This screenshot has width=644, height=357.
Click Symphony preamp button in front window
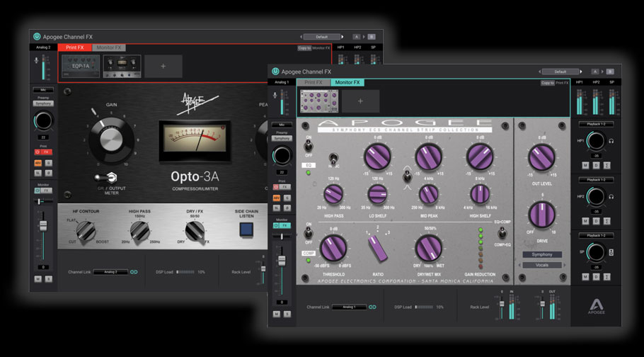pos(282,139)
